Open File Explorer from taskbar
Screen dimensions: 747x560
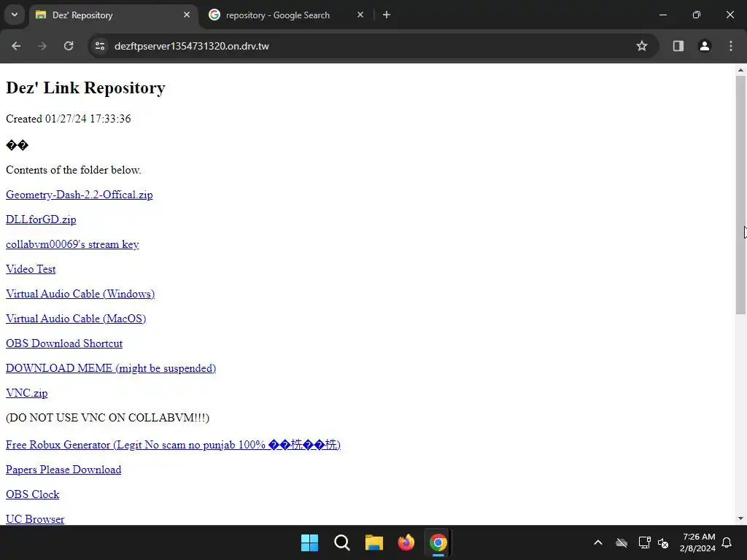coord(374,542)
